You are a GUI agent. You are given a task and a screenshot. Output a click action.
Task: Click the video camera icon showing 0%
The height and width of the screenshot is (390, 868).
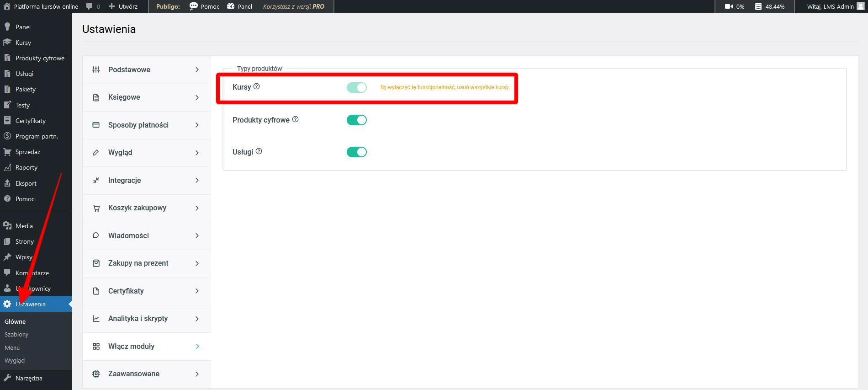[729, 6]
